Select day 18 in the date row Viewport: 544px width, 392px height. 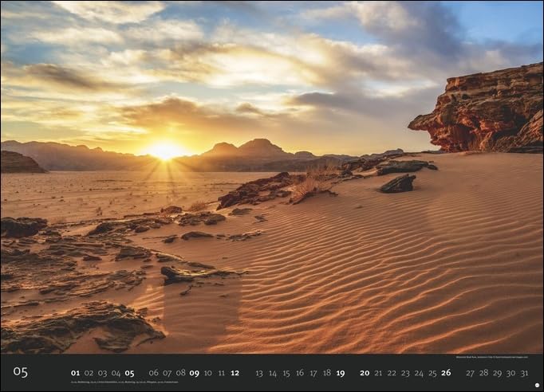[327, 373]
